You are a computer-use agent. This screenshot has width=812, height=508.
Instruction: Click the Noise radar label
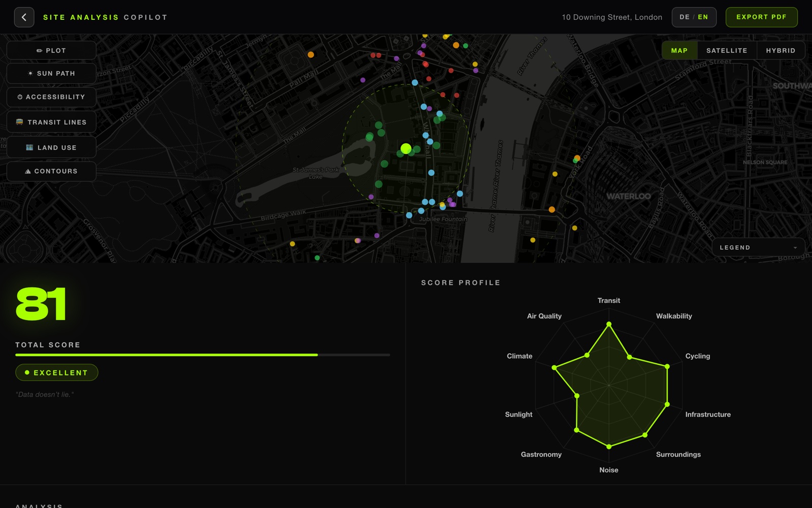tap(608, 470)
